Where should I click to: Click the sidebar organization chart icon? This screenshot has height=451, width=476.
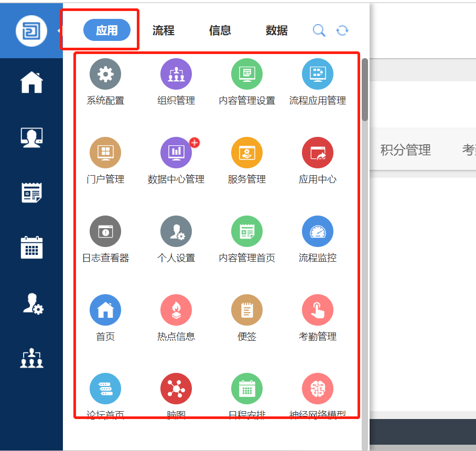coord(31,358)
